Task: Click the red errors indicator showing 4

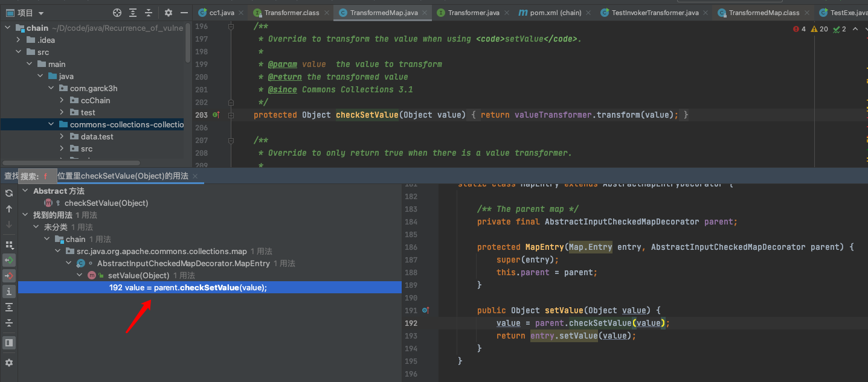Action: click(x=799, y=29)
